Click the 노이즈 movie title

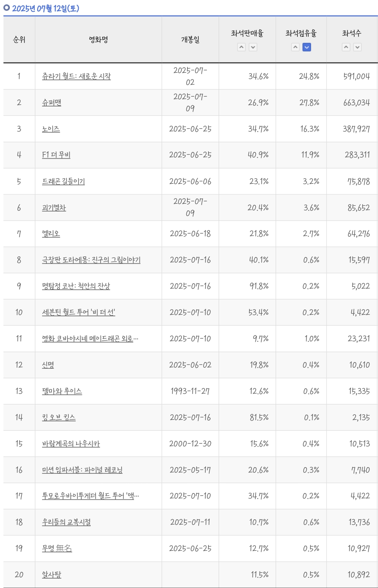coord(51,129)
